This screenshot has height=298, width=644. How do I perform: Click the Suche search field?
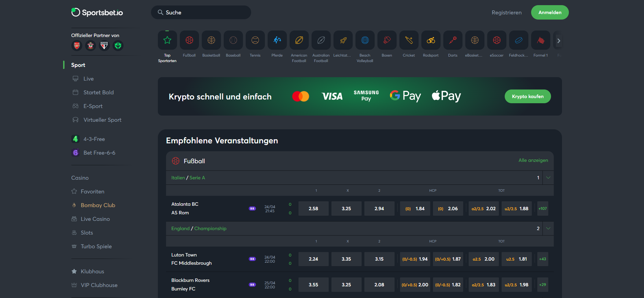[201, 12]
